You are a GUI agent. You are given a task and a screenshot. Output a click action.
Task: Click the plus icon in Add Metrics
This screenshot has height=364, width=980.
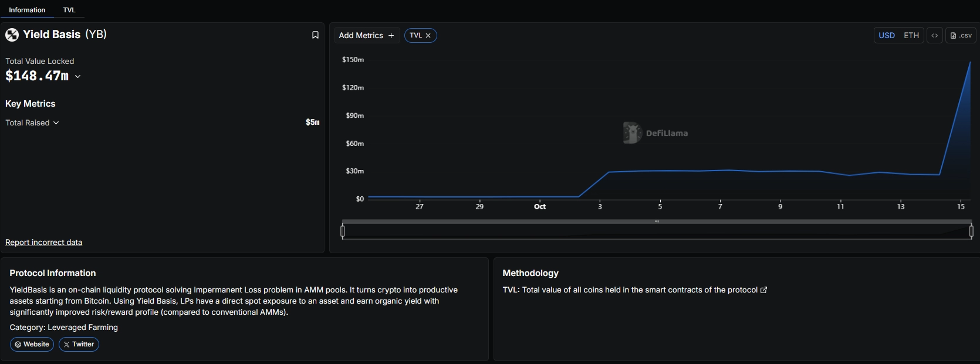tap(391, 36)
